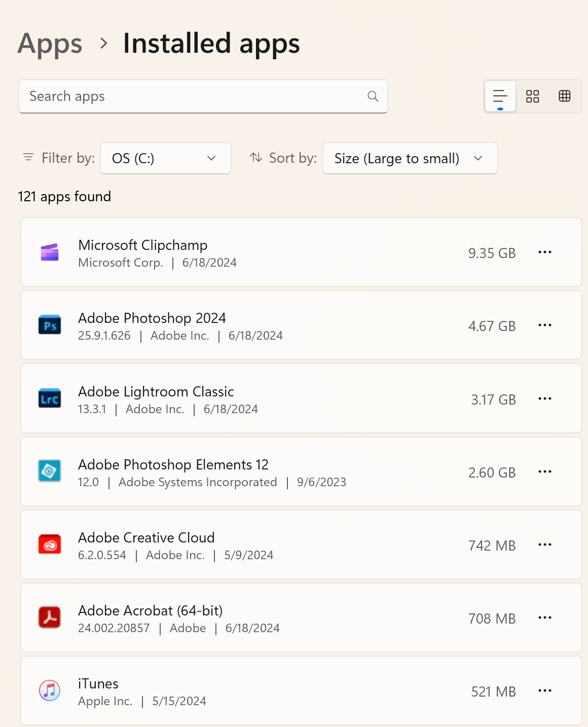Click the 4.67 GB size value

(492, 326)
